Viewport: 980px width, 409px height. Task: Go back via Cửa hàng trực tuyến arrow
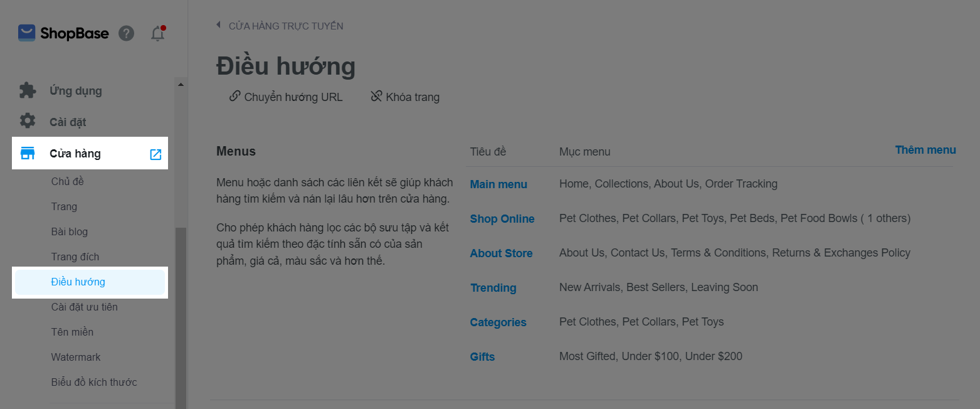pos(218,26)
